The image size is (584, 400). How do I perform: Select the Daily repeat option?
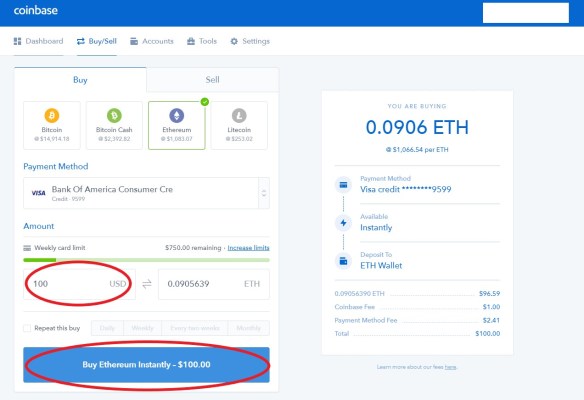click(107, 328)
